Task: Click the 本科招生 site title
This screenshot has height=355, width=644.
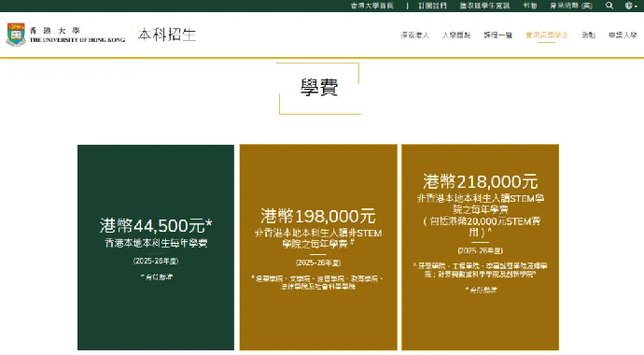Action: coord(167,35)
